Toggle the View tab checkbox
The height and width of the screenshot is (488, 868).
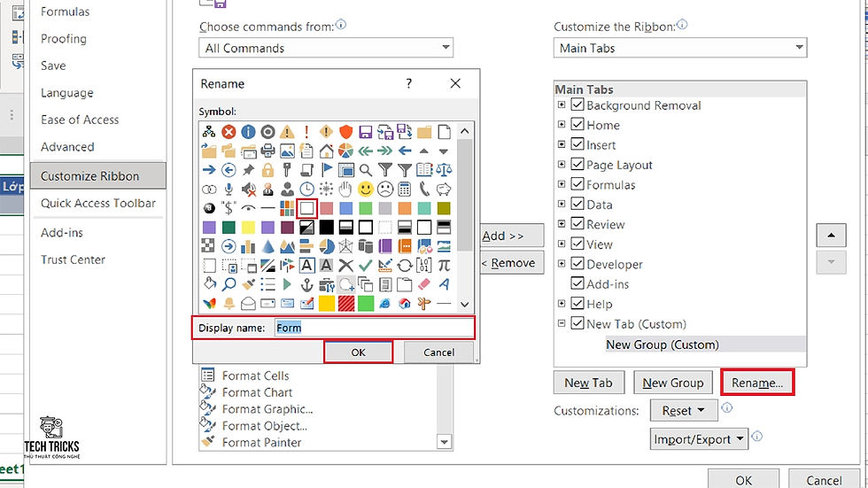(x=577, y=244)
